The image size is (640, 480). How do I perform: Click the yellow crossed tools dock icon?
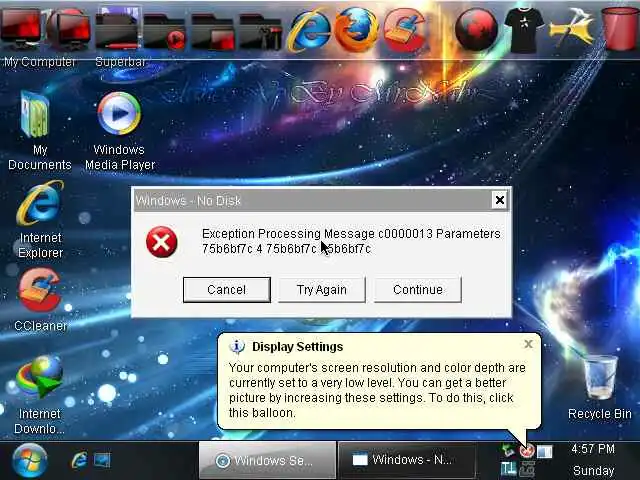click(571, 29)
